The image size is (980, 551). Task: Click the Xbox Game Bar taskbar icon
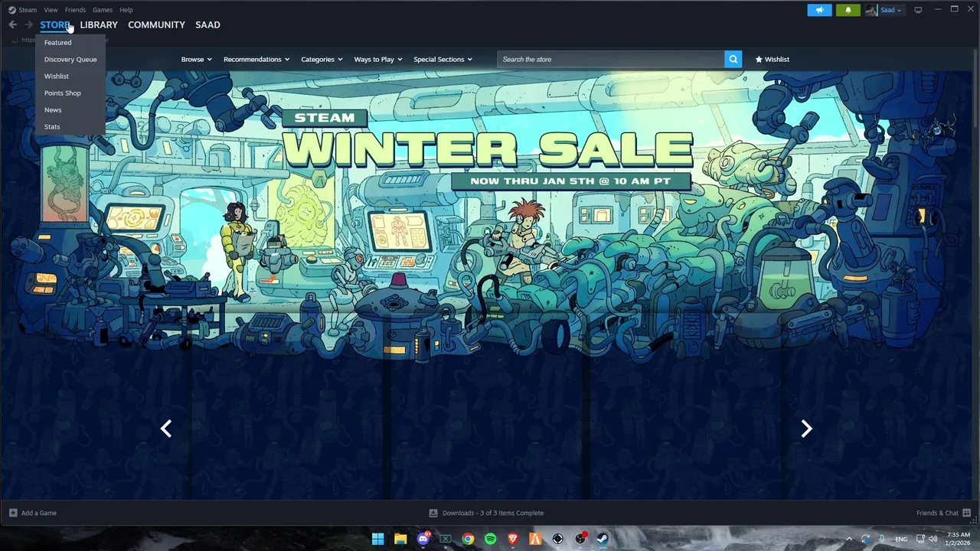(x=446, y=539)
